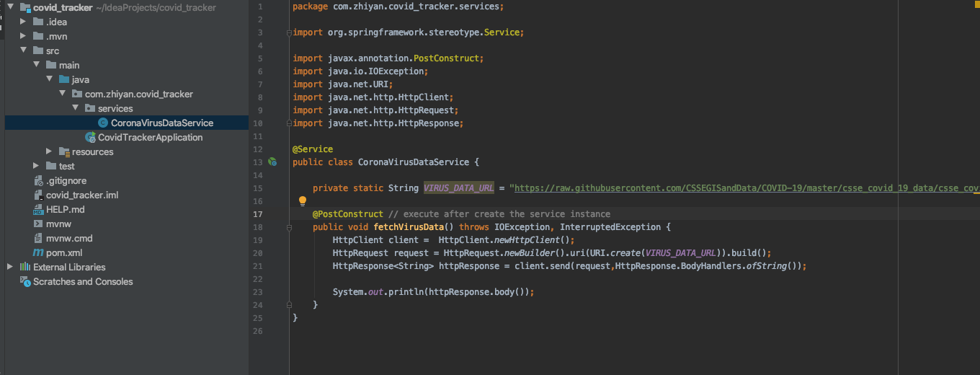Click the yellow lightbulb intention icon
The width and height of the screenshot is (980, 375).
(x=303, y=201)
